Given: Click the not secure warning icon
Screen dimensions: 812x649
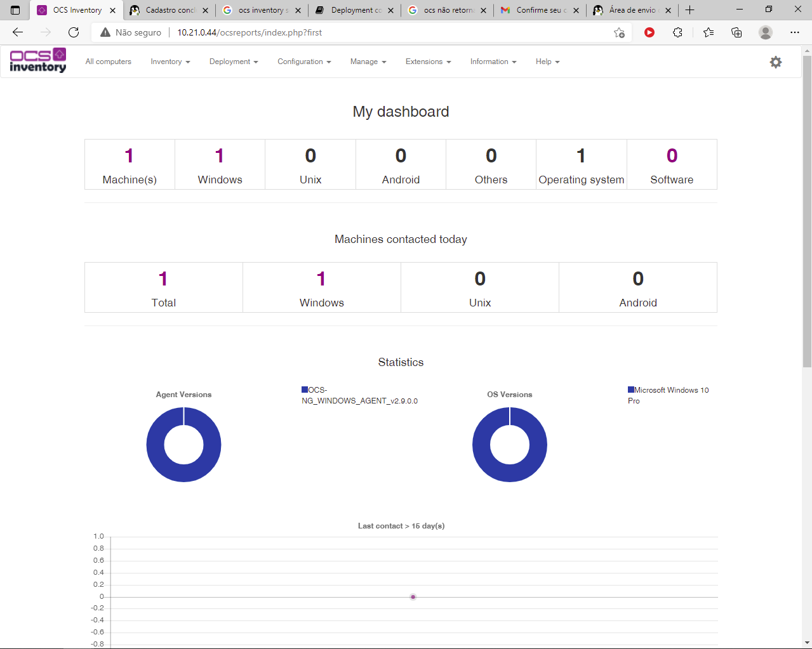Looking at the screenshot, I should 105,32.
